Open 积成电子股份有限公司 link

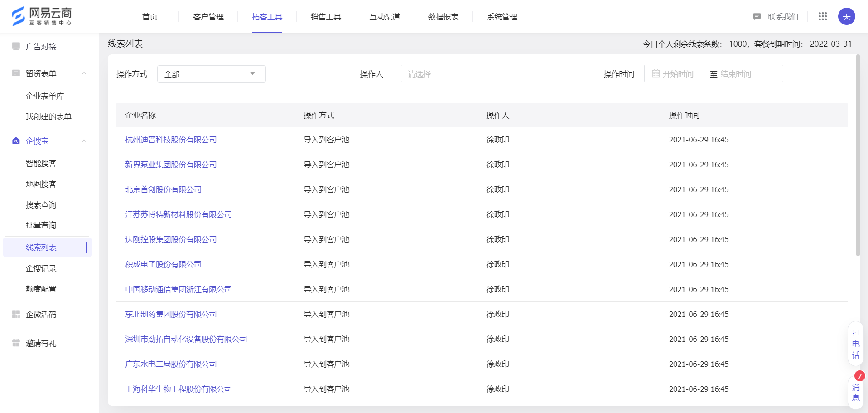click(163, 264)
